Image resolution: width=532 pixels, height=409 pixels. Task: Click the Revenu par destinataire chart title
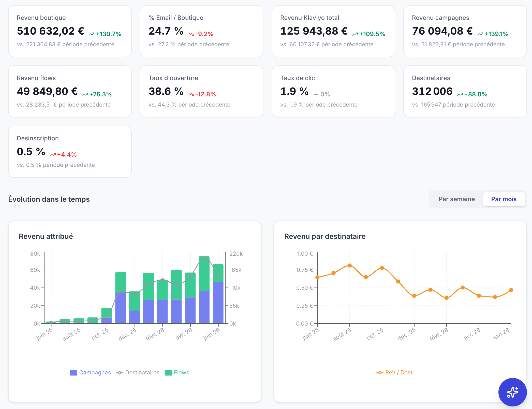(x=325, y=237)
